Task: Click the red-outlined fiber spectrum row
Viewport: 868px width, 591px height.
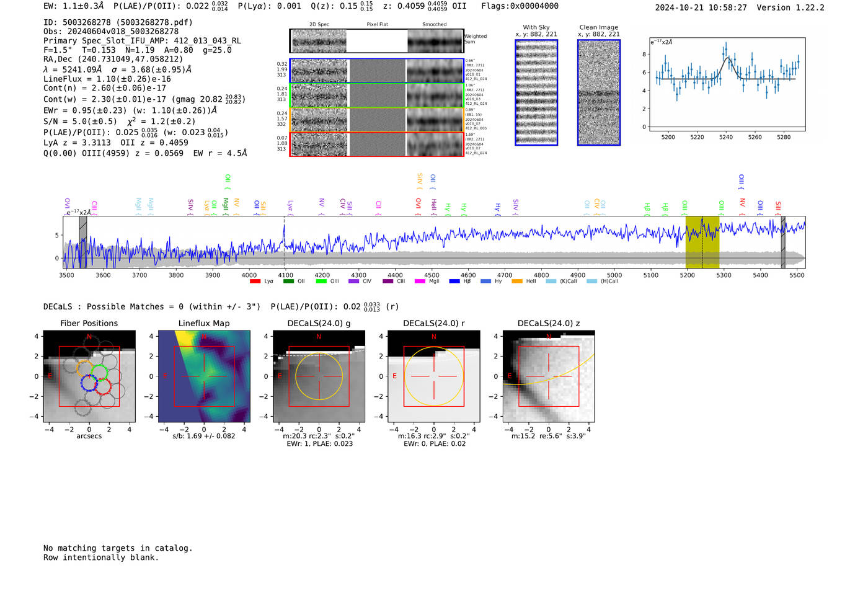Action: 377,144
